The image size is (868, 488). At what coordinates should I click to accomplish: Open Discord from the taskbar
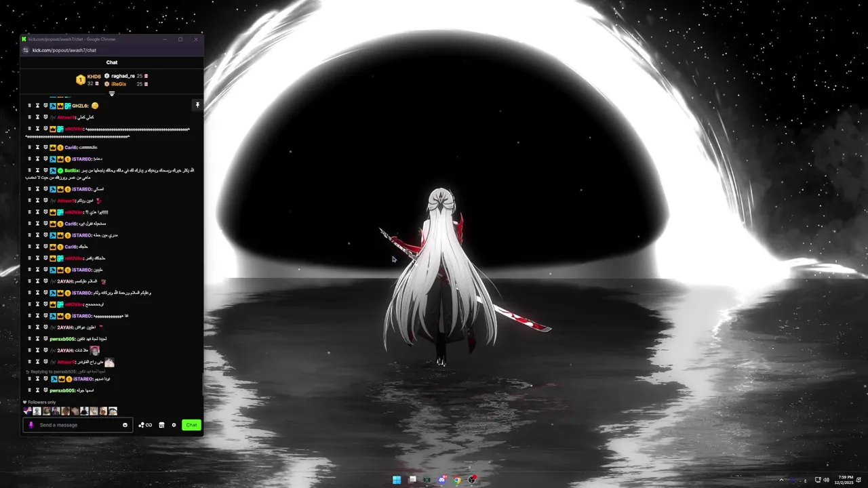pyautogui.click(x=442, y=480)
